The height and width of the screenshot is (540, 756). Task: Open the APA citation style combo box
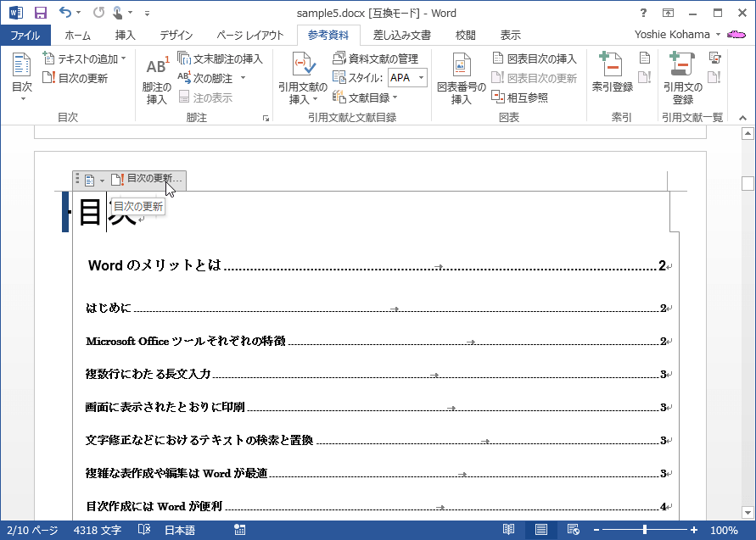pos(406,77)
